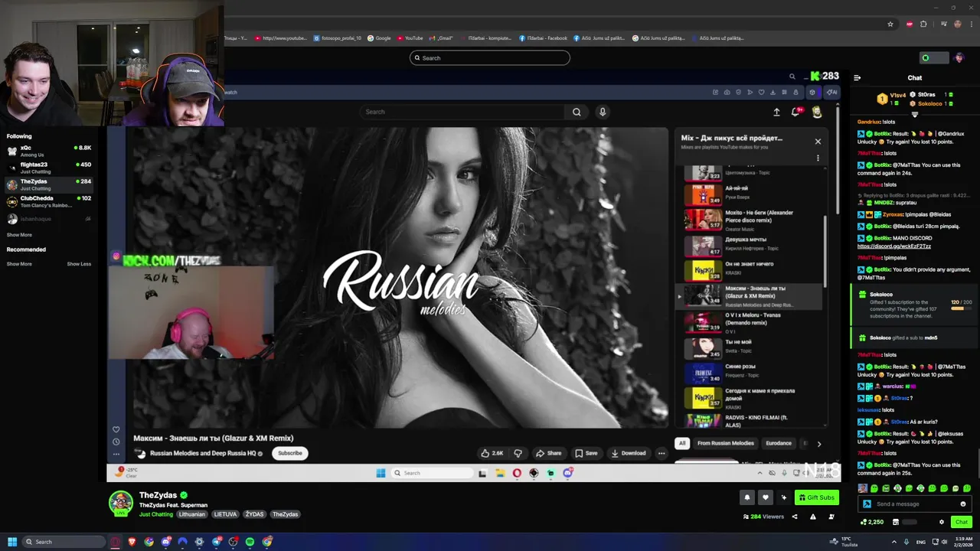This screenshot has height=551, width=980.
Task: Close the YouTube mix playlist panel
Action: click(x=818, y=142)
